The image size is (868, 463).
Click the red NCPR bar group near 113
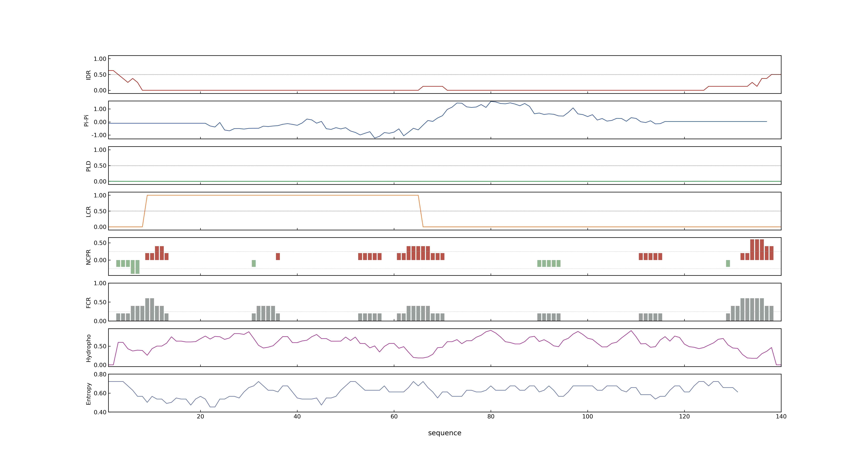(650, 256)
